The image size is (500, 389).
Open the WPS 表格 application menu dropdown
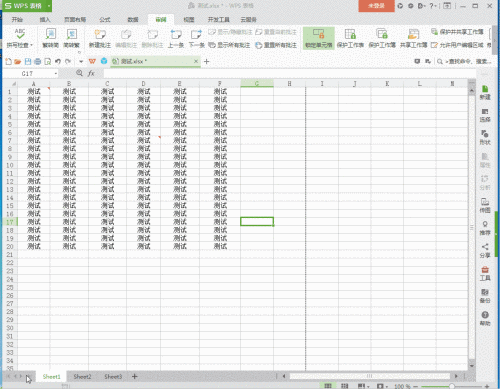click(x=49, y=6)
